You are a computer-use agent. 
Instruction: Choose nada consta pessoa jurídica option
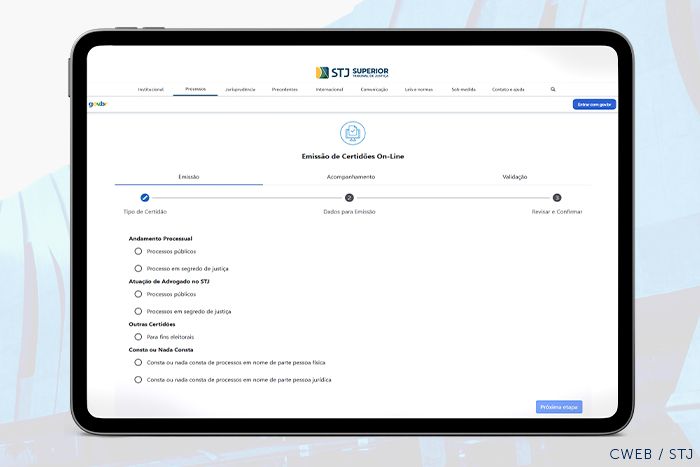click(138, 379)
